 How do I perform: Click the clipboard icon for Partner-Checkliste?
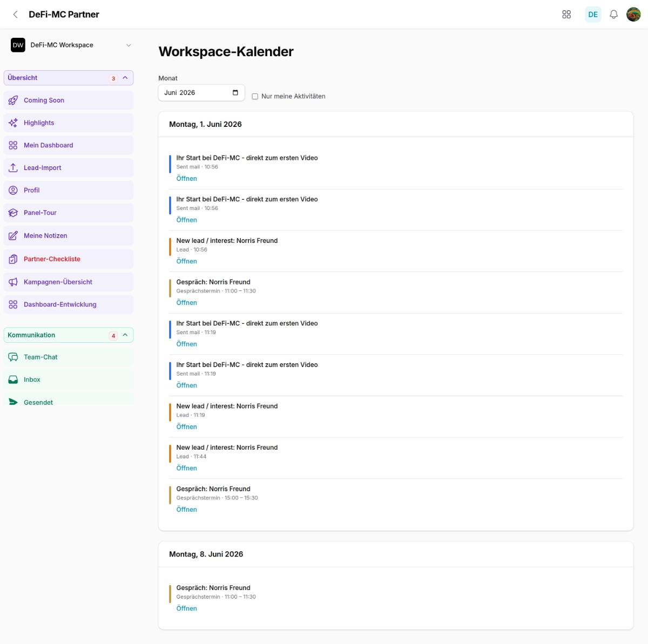click(13, 259)
